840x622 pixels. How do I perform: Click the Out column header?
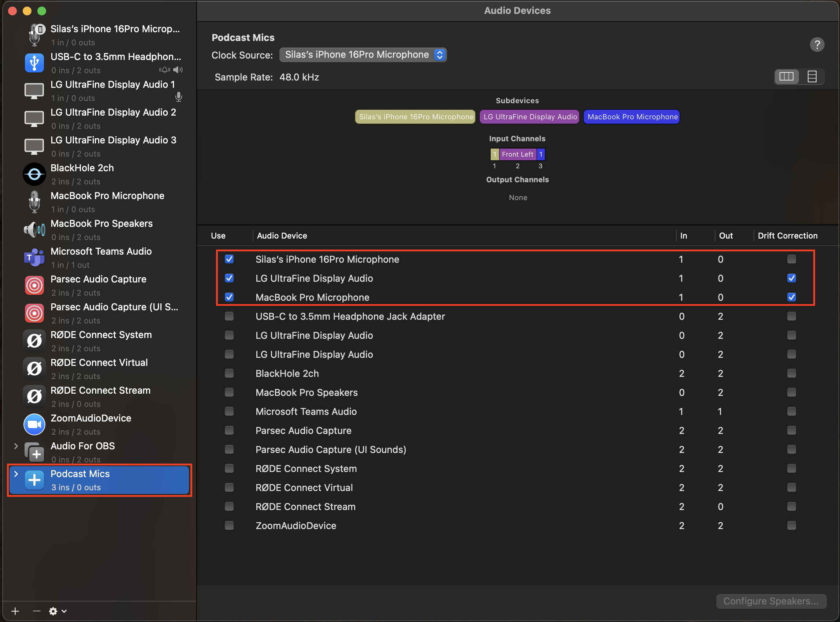point(726,236)
